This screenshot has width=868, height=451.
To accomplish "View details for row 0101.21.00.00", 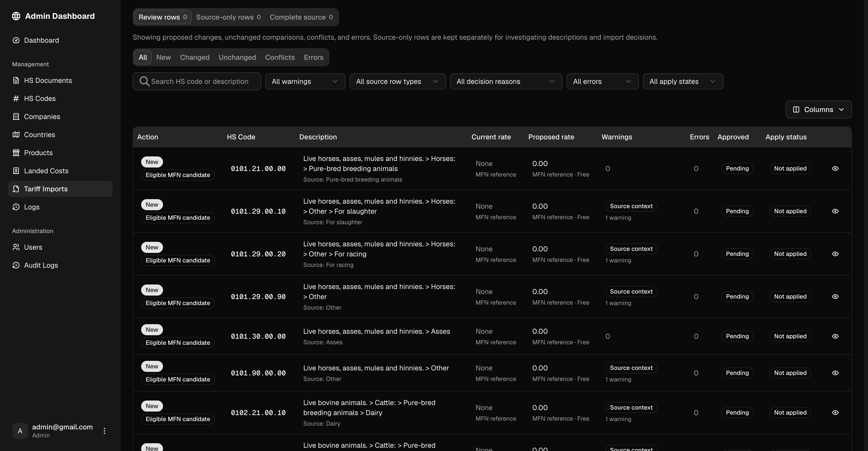I will (835, 168).
